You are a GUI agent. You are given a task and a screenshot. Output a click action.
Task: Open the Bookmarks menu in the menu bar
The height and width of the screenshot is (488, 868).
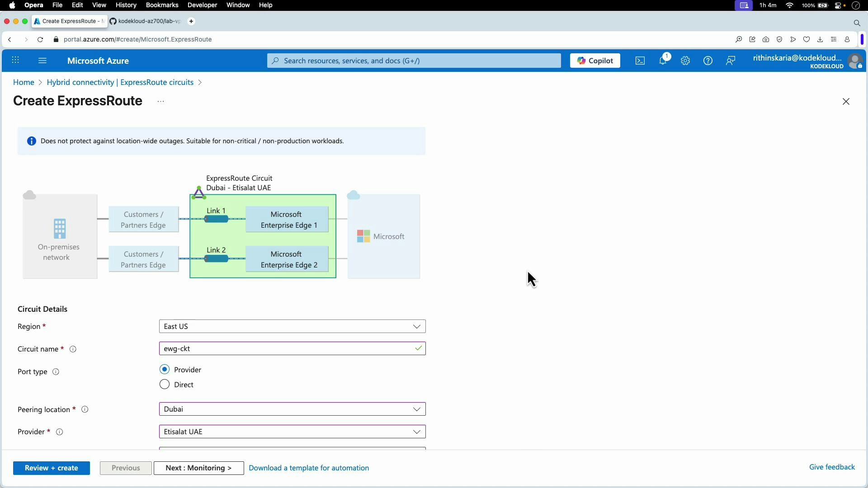coord(162,5)
